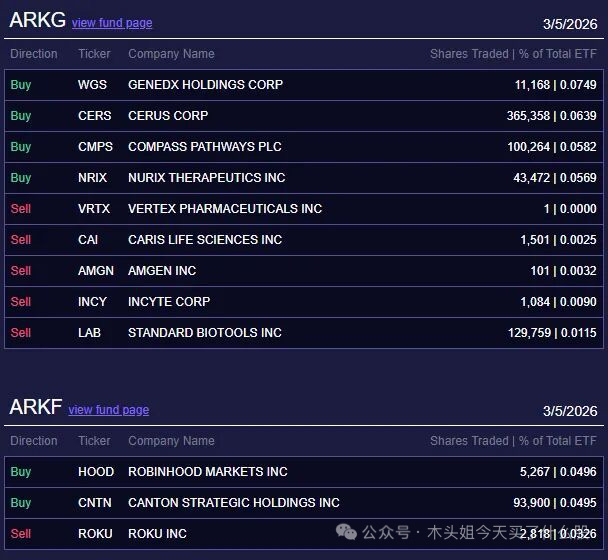Select the CMPS ticker cell
Viewport: 608px width, 560px height.
coord(95,147)
